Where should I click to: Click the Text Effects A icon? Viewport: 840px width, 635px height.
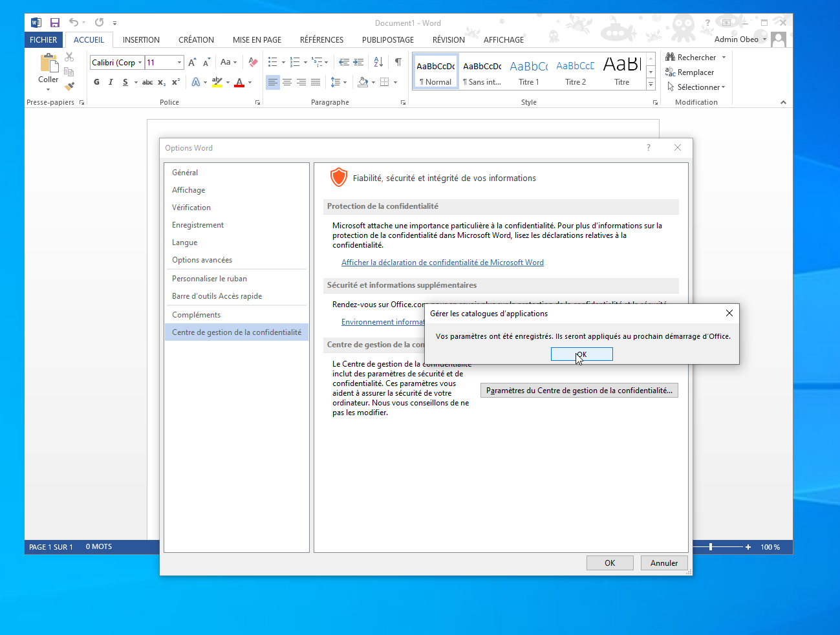[195, 82]
